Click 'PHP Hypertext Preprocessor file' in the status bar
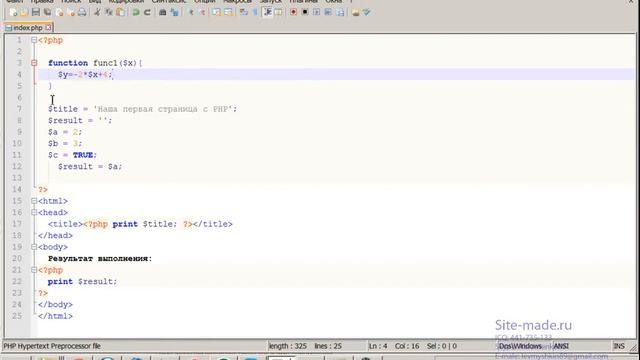 tap(52, 346)
